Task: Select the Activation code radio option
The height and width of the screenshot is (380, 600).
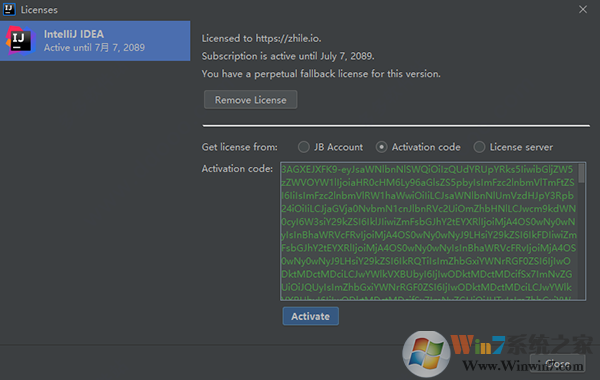Action: 382,147
